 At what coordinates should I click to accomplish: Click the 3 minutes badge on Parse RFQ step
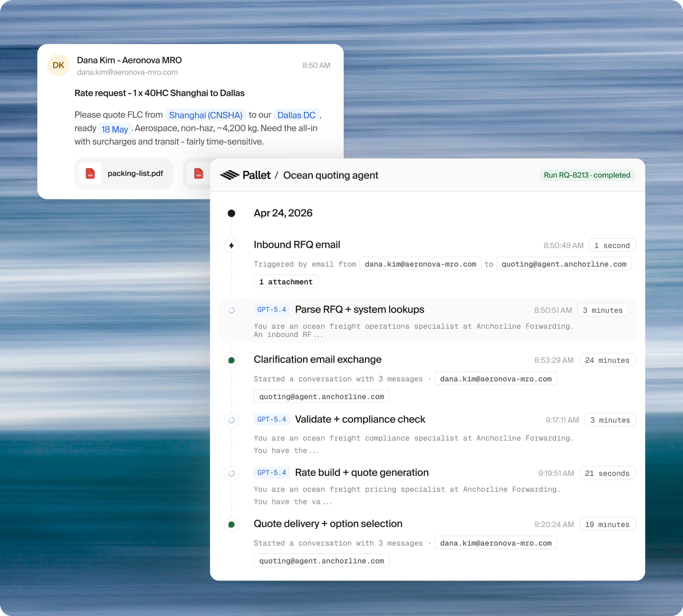point(603,310)
